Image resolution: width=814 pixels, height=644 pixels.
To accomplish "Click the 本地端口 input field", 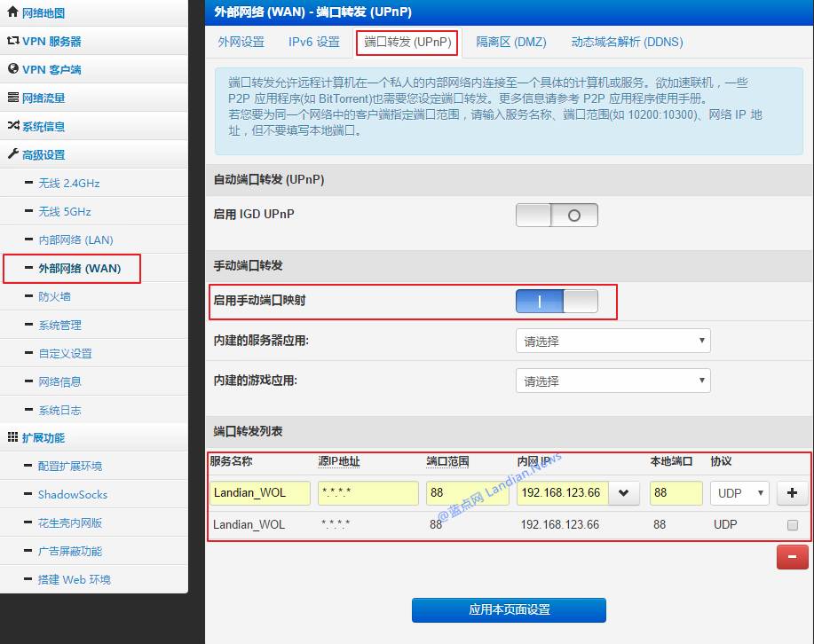I will coord(676,492).
